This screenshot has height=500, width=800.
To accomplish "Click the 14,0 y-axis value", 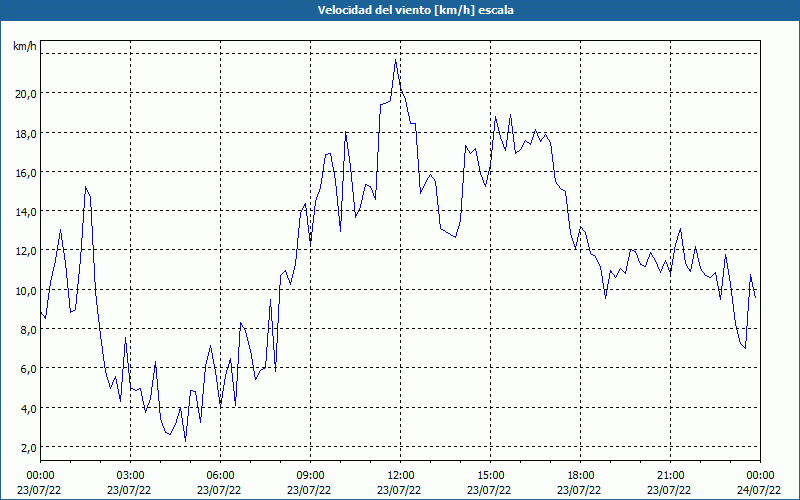I will pos(26,211).
